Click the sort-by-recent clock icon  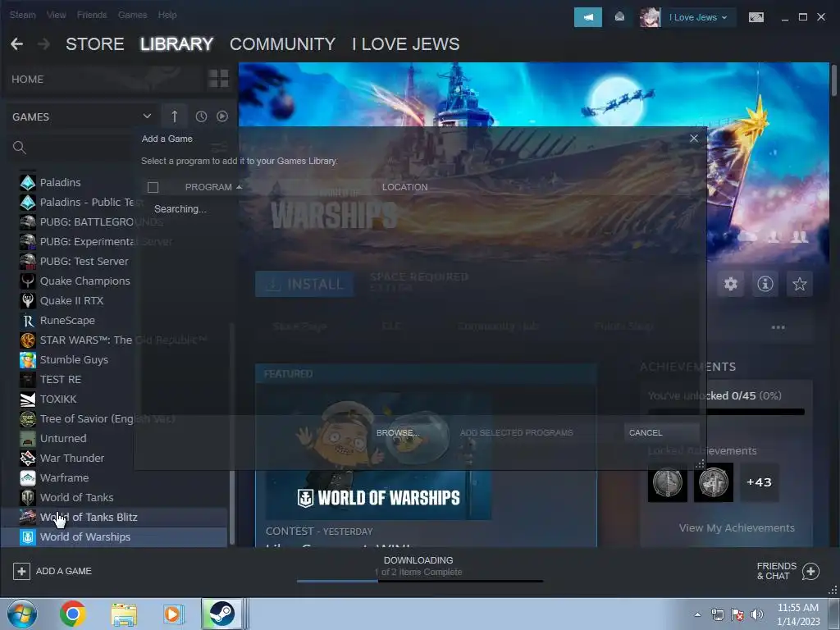pyautogui.click(x=201, y=116)
